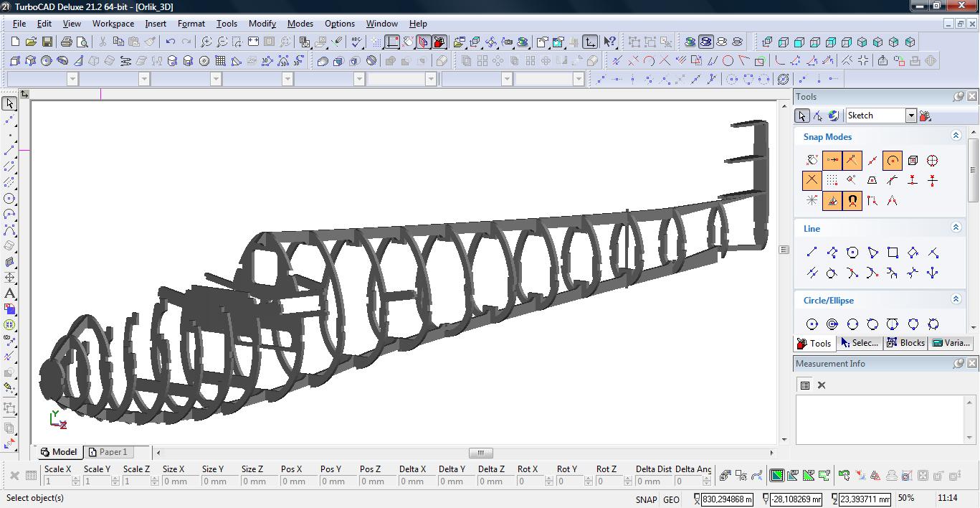Switch to the Paper 1 tab

click(x=108, y=452)
